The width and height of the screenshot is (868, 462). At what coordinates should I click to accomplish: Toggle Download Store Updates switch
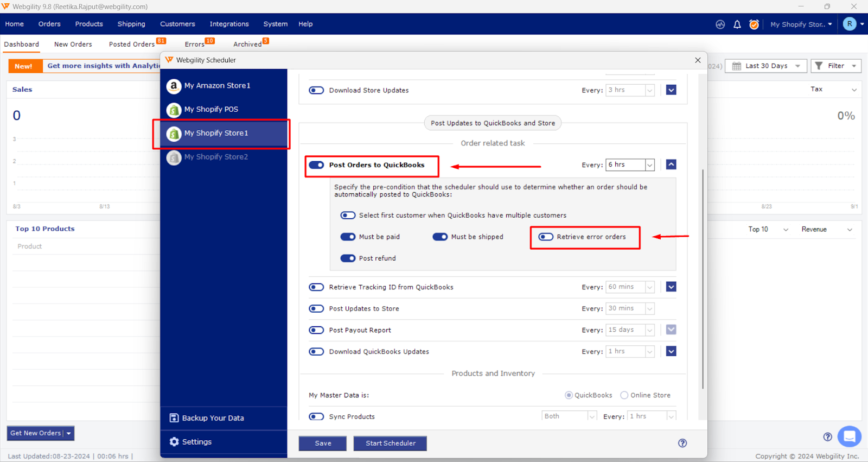point(316,90)
